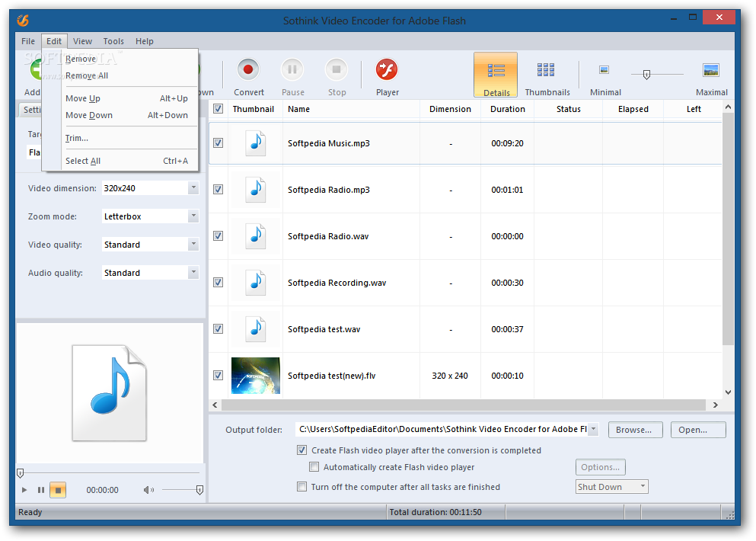This screenshot has height=541, width=756.
Task: Enable Turn off the computer after tasks
Action: pos(301,486)
